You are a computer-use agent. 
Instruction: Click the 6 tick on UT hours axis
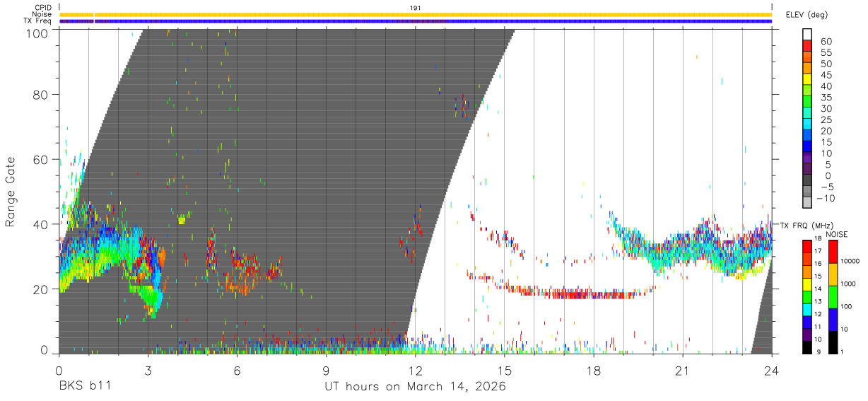click(x=237, y=371)
